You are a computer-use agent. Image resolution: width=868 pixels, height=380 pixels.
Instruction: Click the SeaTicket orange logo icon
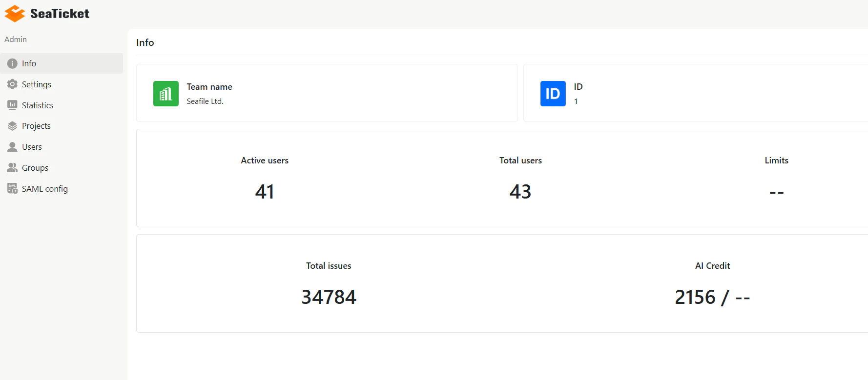[x=15, y=14]
